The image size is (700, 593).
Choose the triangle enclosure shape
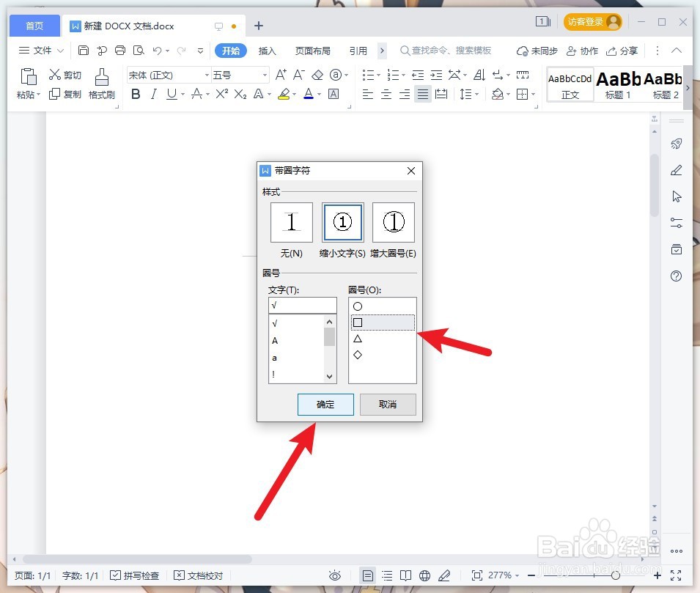pyautogui.click(x=358, y=339)
